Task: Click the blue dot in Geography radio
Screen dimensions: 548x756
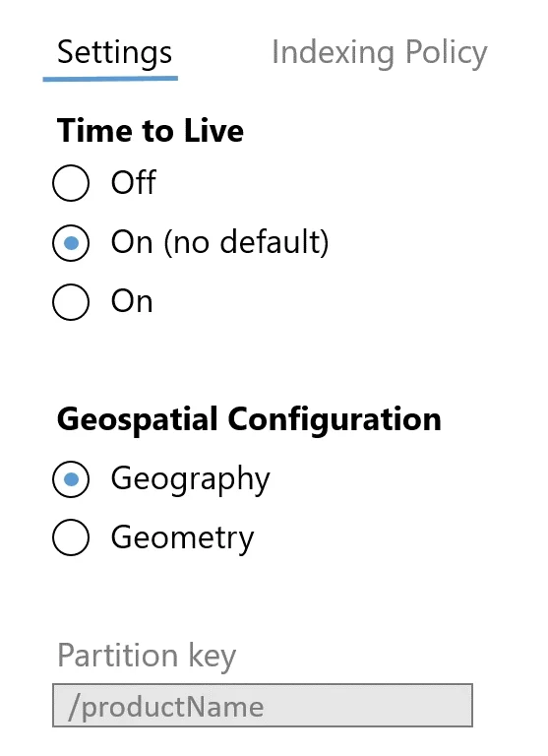Action: [71, 479]
